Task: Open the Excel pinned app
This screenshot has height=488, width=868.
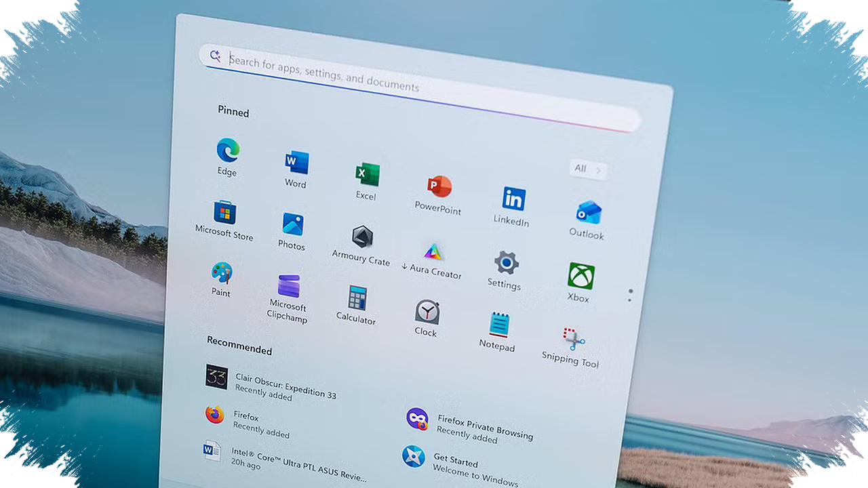Action: 368,174
